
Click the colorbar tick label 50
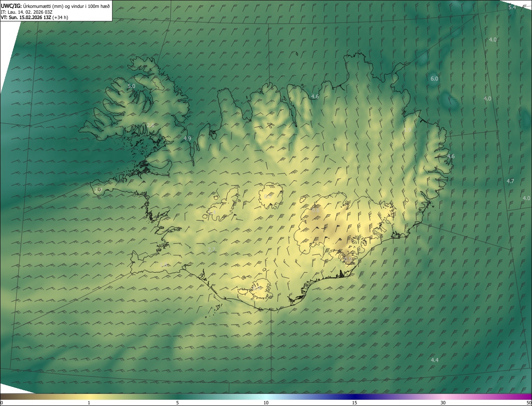529,403
